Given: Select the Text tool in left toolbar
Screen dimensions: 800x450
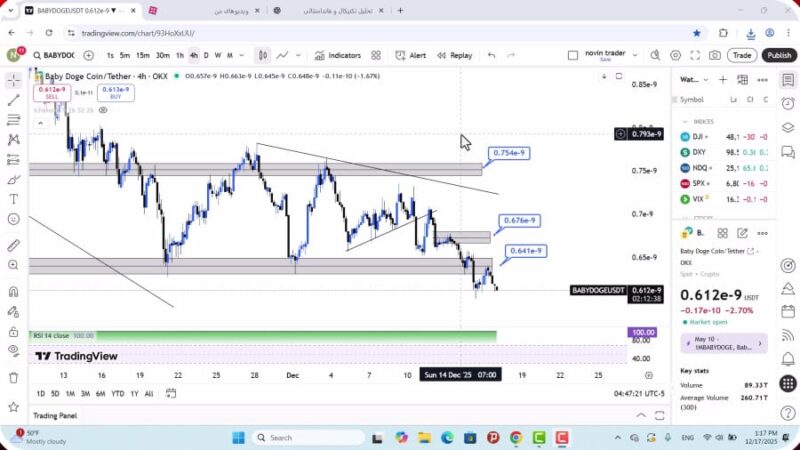Looking at the screenshot, I should point(14,199).
